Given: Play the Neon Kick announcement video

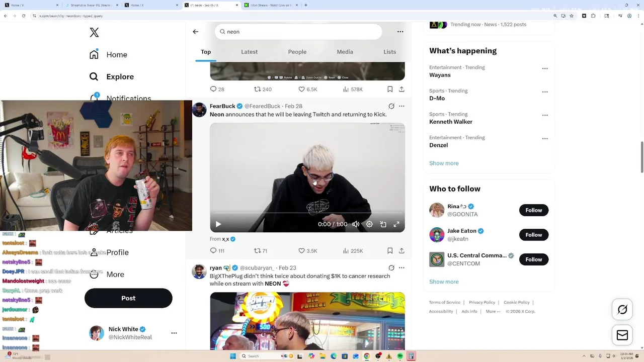Looking at the screenshot, I should [218, 224].
